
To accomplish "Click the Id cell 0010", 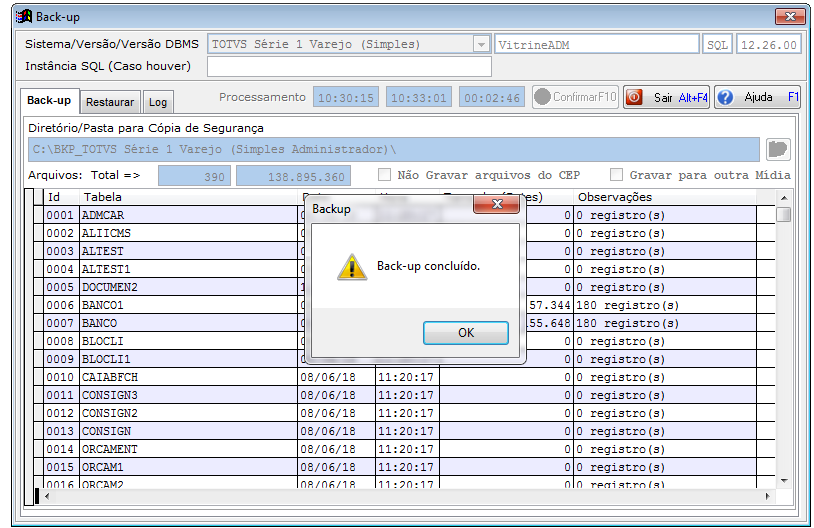I will (x=61, y=377).
